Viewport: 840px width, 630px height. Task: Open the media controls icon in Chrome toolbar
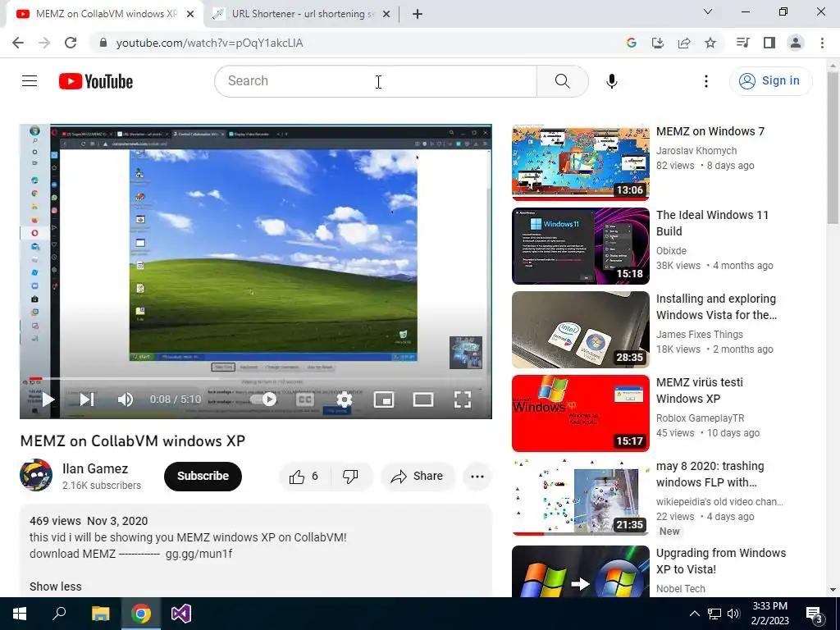point(743,43)
